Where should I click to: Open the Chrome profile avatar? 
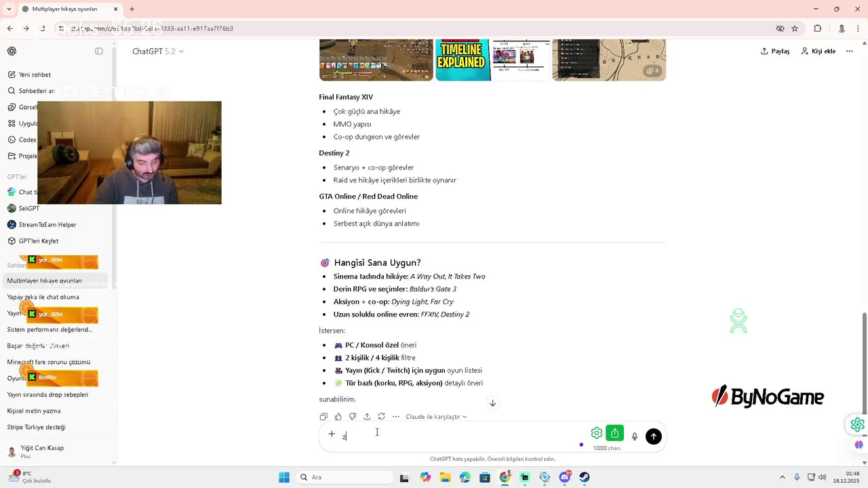pyautogui.click(x=842, y=28)
